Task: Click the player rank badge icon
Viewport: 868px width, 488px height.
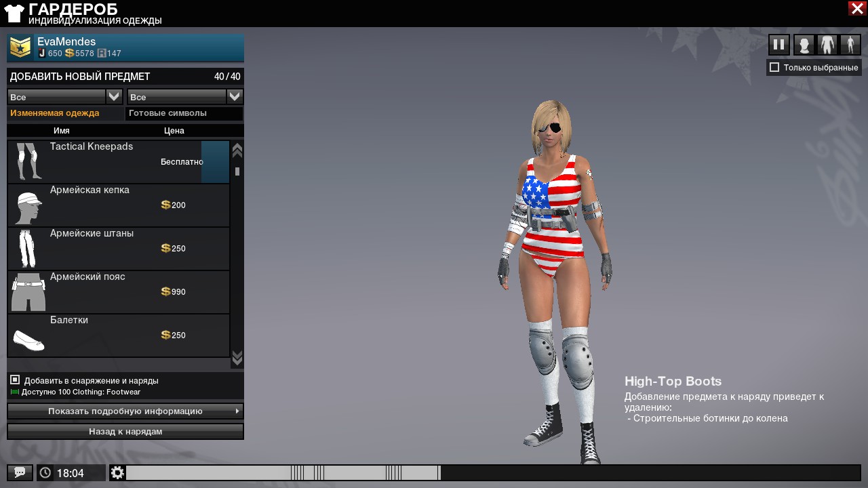Action: [20, 47]
